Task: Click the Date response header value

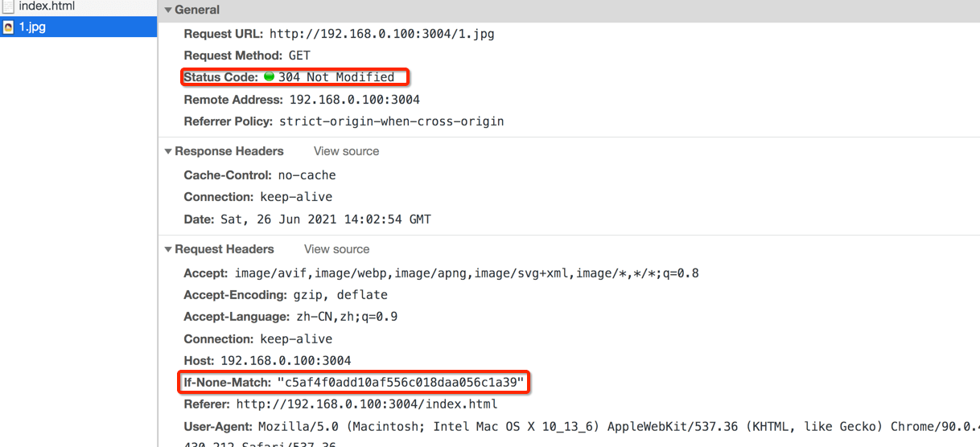Action: (x=325, y=219)
